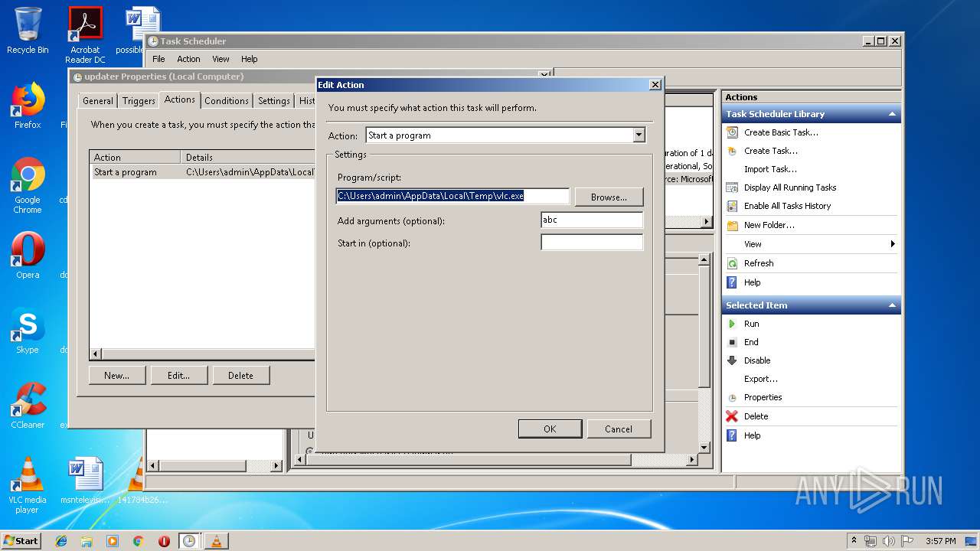Click the Add arguments field
Screen dimensions: 980x551
tap(592, 220)
